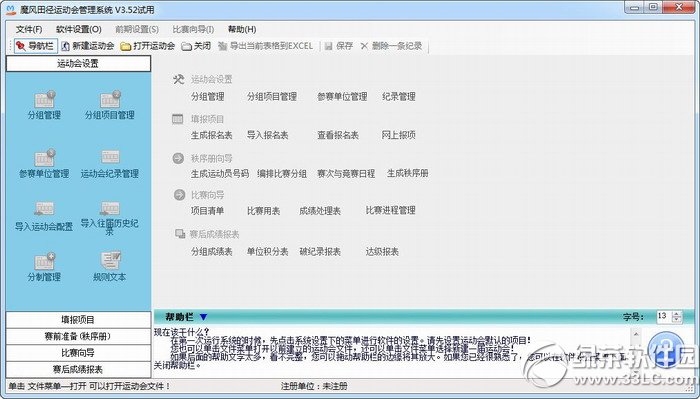This screenshot has width=700, height=399.
Task: Open the 帮助(H) menu
Action: point(242,29)
